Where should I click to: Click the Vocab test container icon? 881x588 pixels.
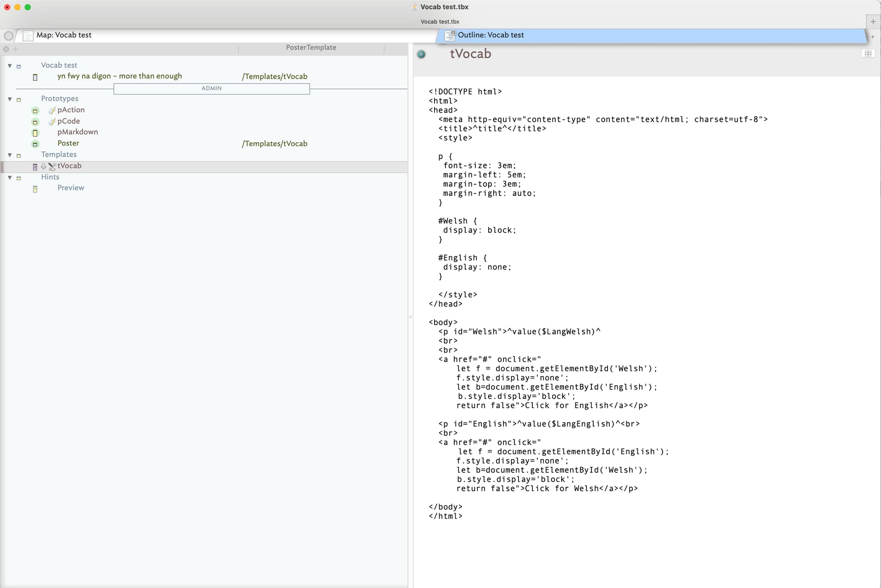coord(19,67)
